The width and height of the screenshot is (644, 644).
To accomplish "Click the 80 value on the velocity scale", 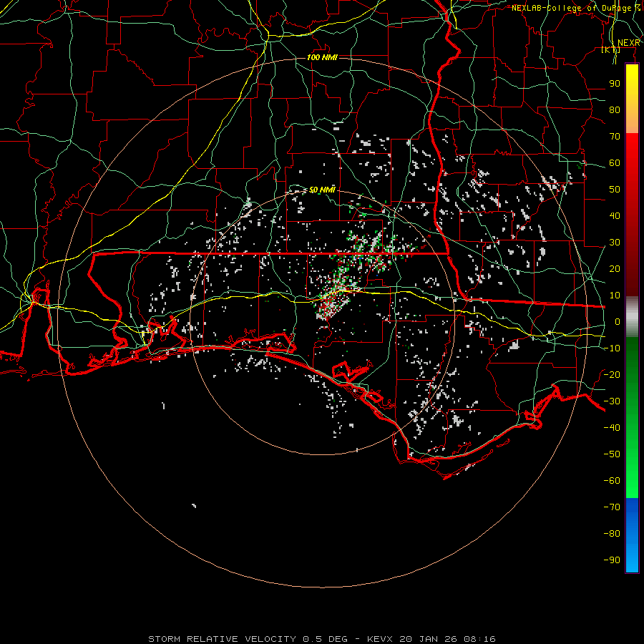I will point(615,110).
